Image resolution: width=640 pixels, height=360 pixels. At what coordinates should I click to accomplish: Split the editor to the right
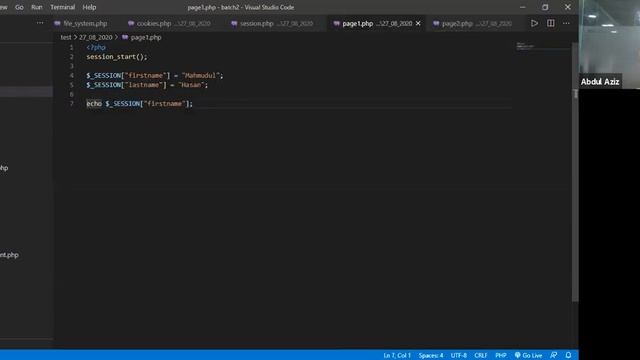point(551,23)
